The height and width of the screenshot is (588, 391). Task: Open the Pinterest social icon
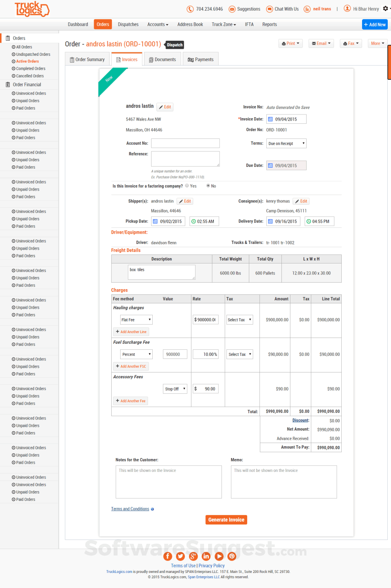tap(232, 556)
